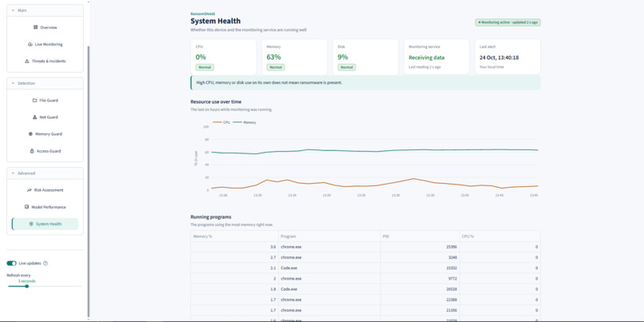
Task: Click the Normal badge under CPU
Action: 205,67
